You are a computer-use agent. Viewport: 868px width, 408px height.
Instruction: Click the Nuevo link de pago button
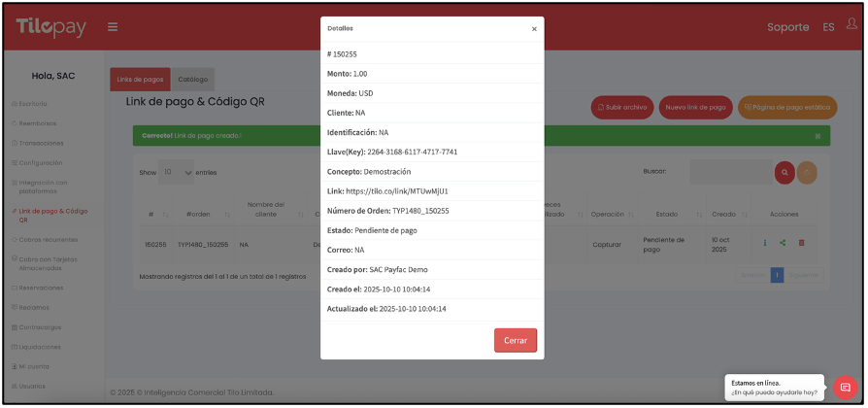pos(695,108)
